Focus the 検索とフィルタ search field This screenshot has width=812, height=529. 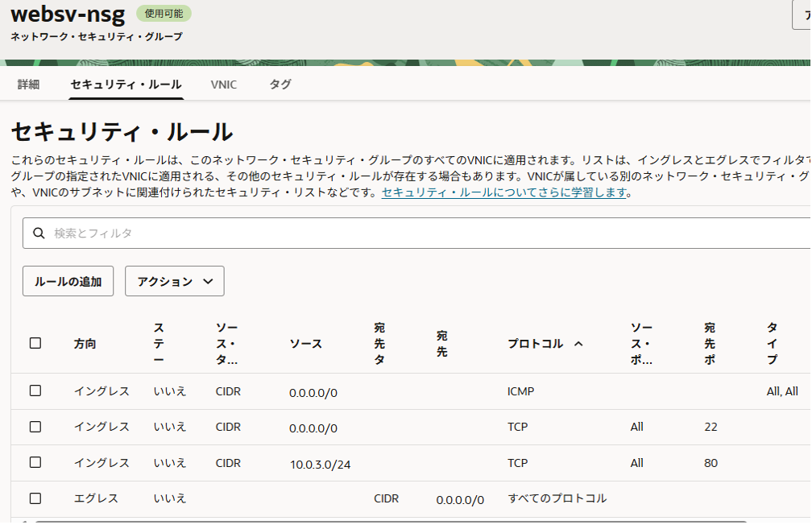[403, 234]
